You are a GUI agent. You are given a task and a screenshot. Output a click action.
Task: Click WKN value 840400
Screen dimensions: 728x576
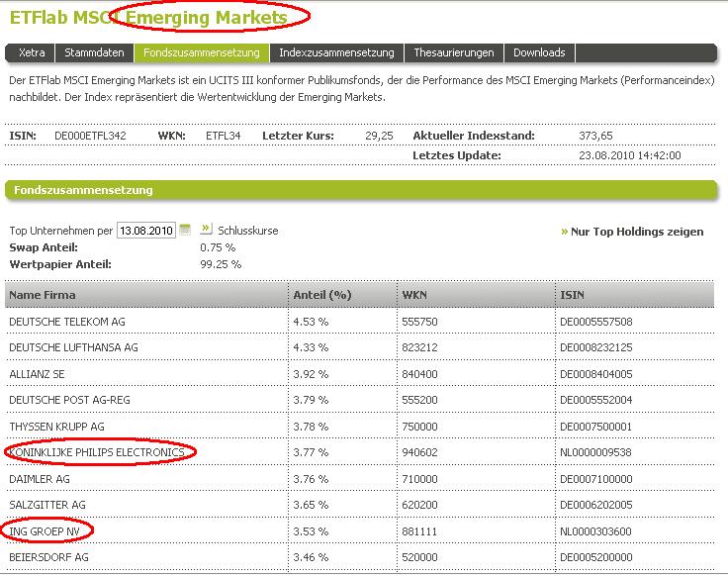[419, 374]
